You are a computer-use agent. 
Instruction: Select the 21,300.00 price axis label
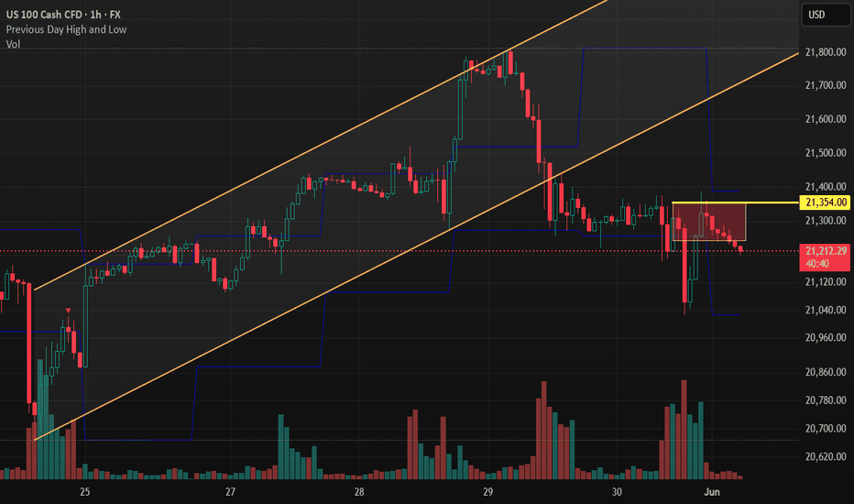click(x=826, y=221)
